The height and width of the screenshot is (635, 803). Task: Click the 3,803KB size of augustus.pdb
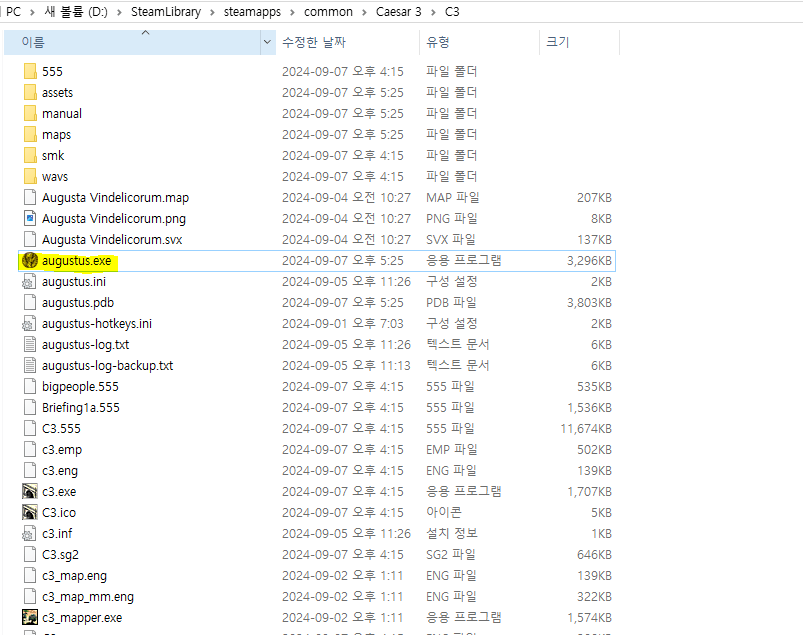pos(589,302)
